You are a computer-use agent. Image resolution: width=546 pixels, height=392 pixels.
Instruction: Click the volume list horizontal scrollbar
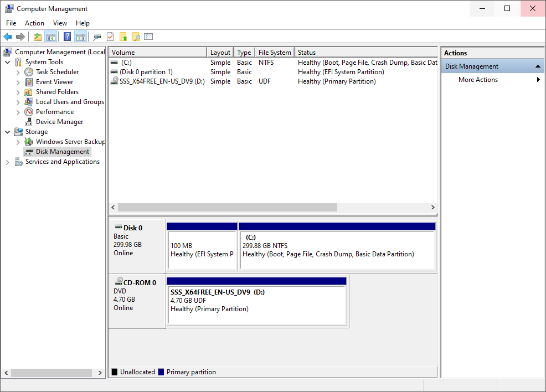[227, 207]
